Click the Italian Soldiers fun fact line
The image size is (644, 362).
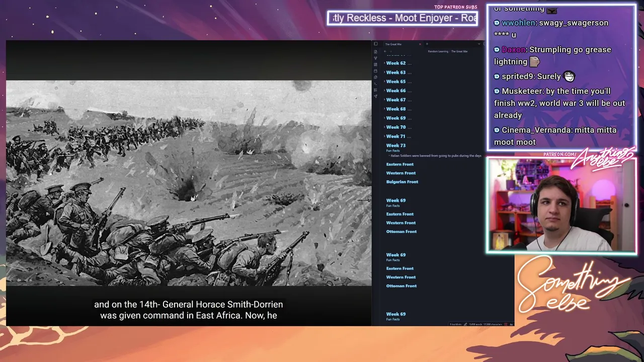coord(436,156)
